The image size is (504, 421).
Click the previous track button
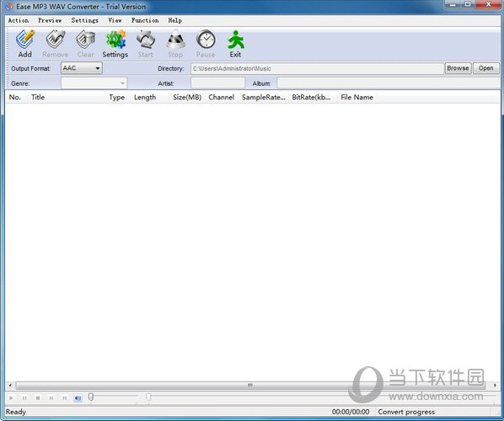51,398
